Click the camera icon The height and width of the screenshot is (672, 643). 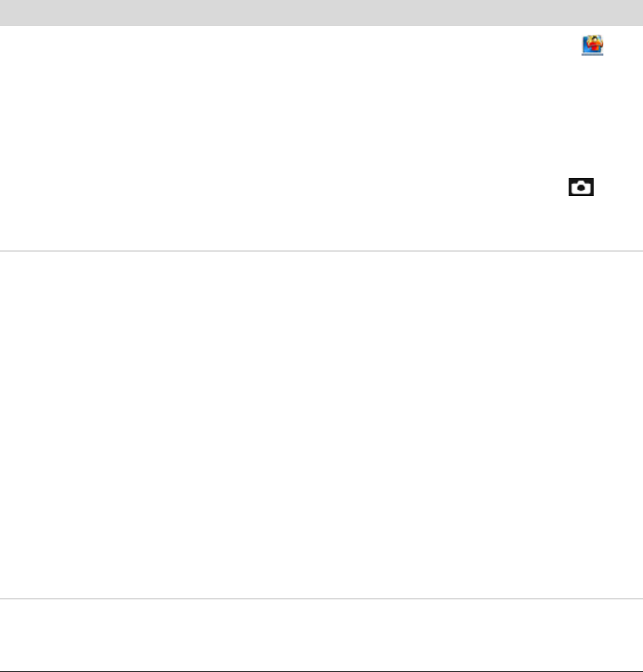click(582, 187)
